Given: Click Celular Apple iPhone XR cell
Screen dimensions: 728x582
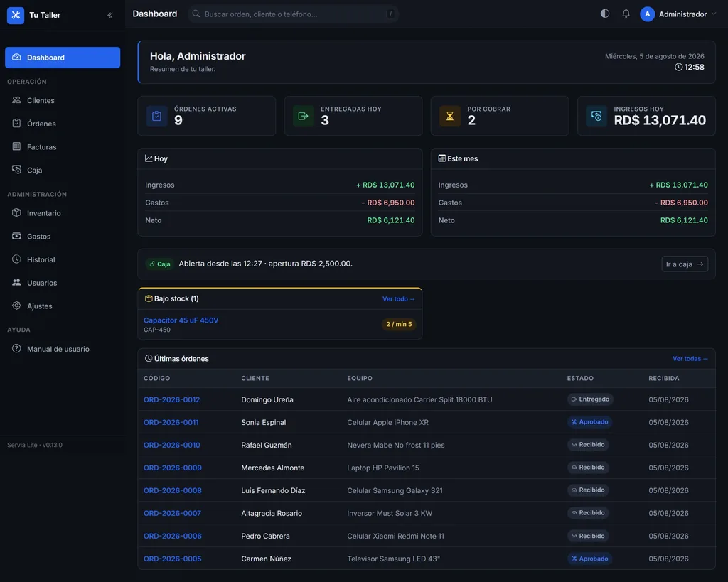Looking at the screenshot, I should pyautogui.click(x=387, y=422).
